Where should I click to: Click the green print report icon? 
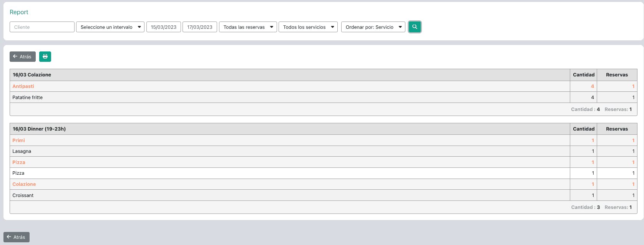click(x=45, y=56)
